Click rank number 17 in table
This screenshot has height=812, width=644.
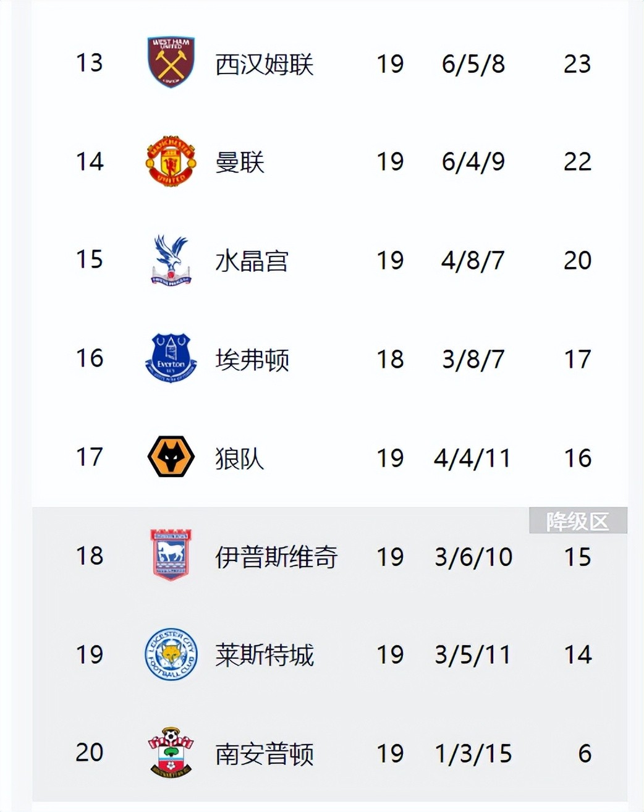[x=89, y=457]
